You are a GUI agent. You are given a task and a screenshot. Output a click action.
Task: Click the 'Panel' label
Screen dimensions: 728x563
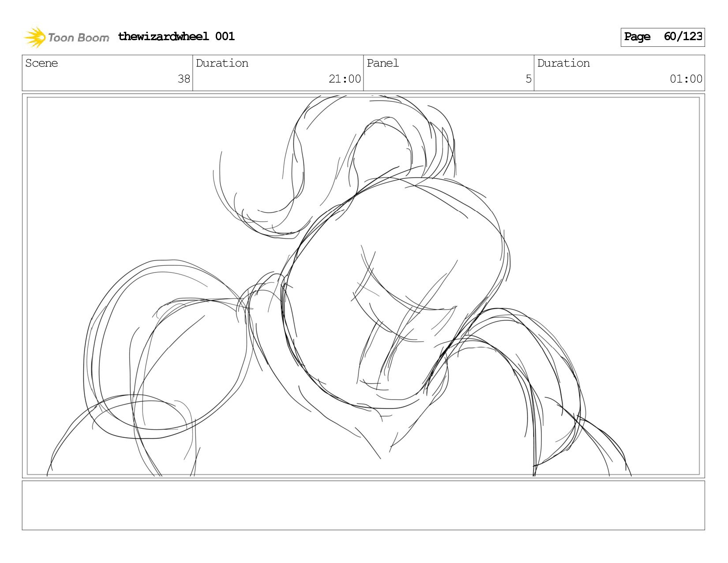pos(383,63)
